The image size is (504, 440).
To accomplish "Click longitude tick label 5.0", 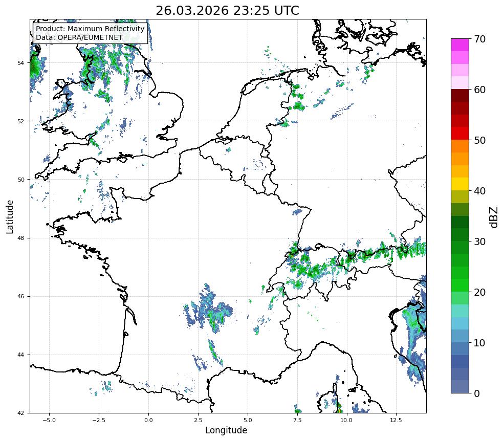I will click(x=248, y=420).
